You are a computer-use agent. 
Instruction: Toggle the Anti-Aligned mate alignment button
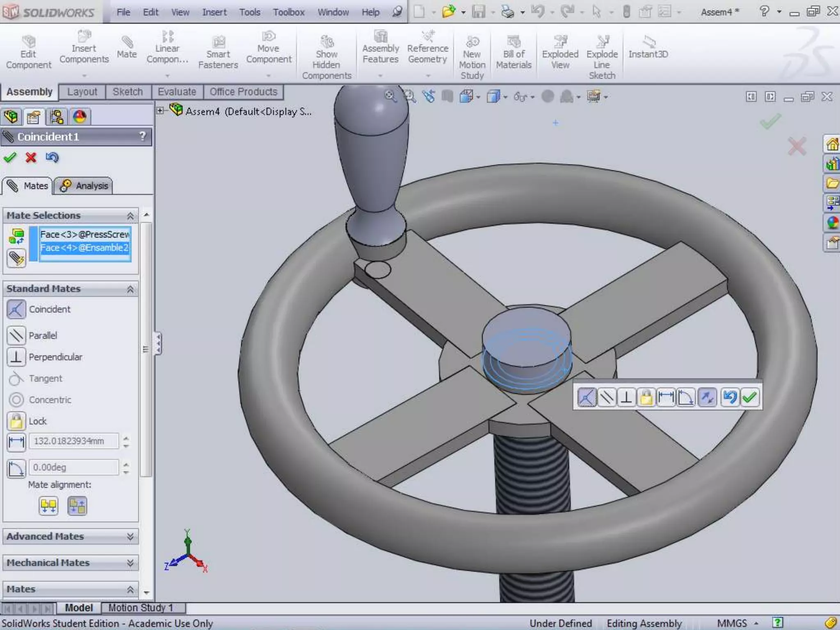tap(77, 506)
